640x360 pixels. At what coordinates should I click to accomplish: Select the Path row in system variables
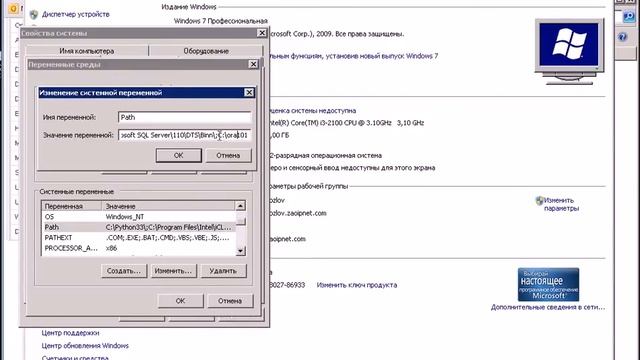coord(139,227)
